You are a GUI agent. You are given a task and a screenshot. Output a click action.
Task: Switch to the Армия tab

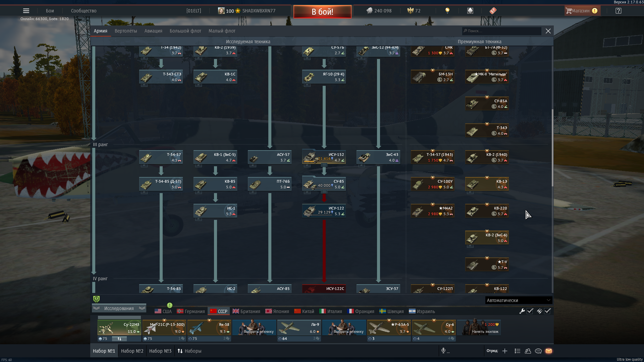point(101,31)
